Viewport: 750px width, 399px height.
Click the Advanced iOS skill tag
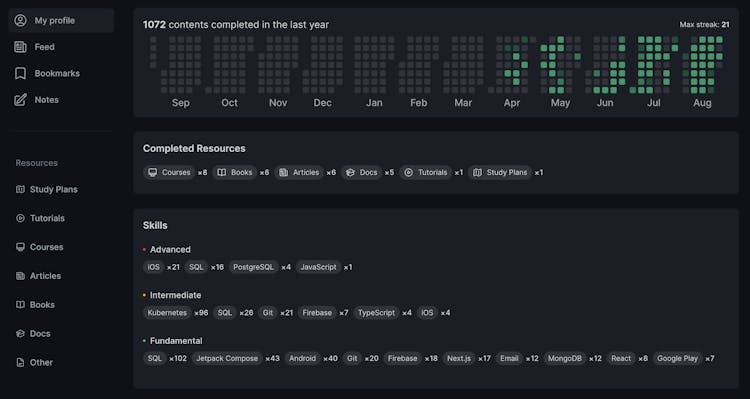point(154,267)
